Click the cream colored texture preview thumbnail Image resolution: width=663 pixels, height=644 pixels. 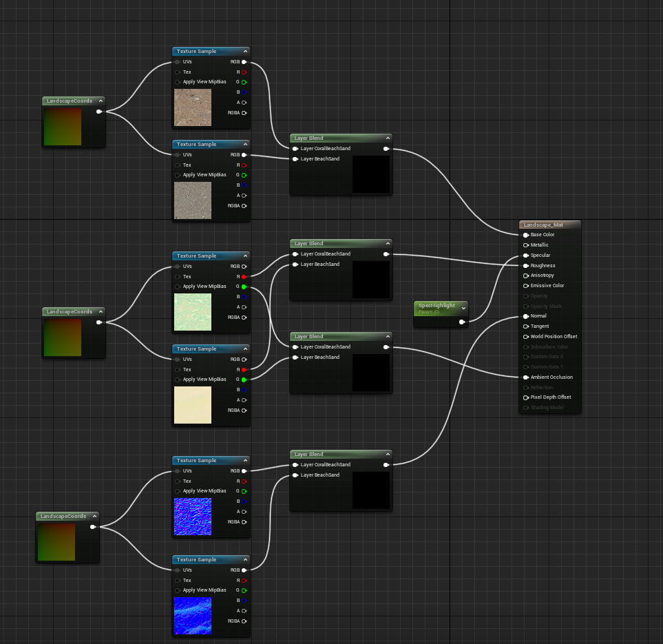[193, 405]
